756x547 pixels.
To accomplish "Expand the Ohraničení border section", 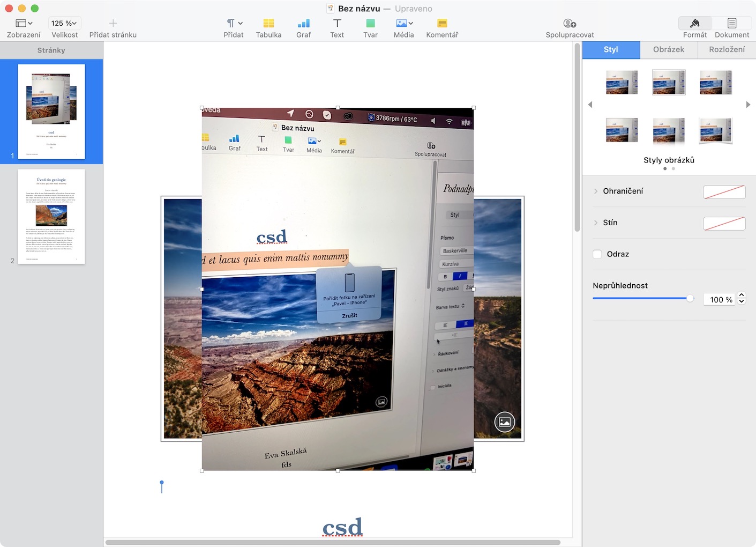I will tap(596, 191).
